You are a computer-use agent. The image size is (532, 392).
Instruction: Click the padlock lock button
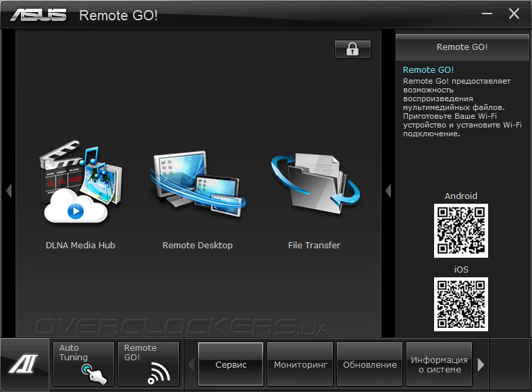point(352,49)
